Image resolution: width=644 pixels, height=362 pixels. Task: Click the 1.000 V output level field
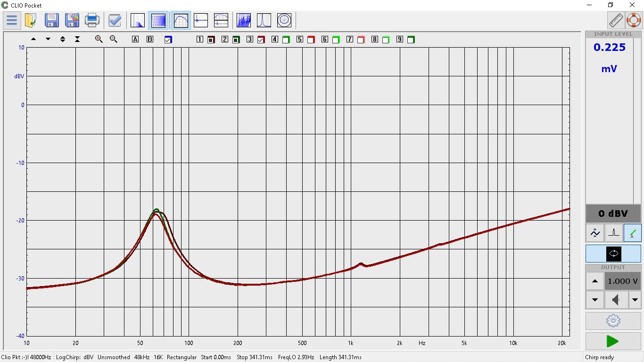coord(623,281)
